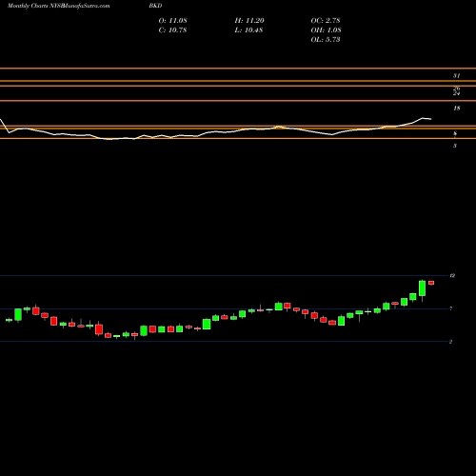This screenshot has width=476, height=476.
Task: Click the price axis label 7
Action: point(451,308)
